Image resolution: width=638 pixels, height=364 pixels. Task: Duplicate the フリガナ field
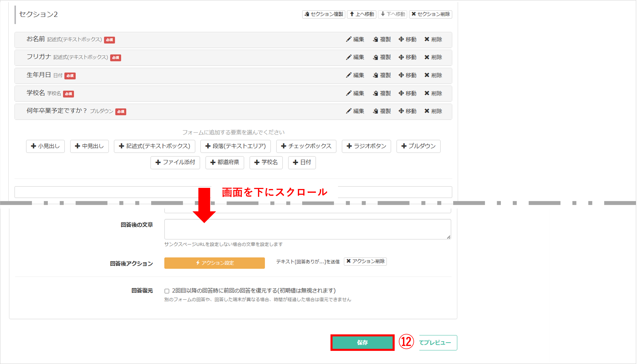[x=382, y=57]
